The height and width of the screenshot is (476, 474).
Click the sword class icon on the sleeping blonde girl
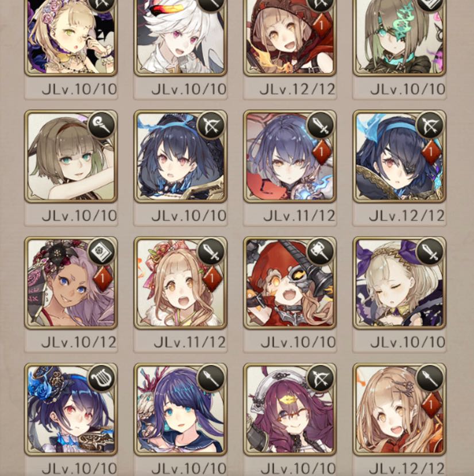430,251
